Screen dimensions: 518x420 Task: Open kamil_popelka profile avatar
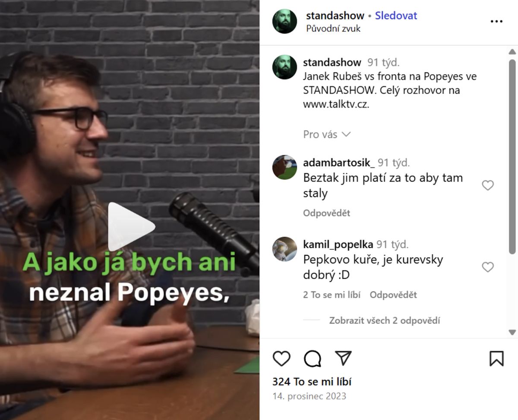284,249
